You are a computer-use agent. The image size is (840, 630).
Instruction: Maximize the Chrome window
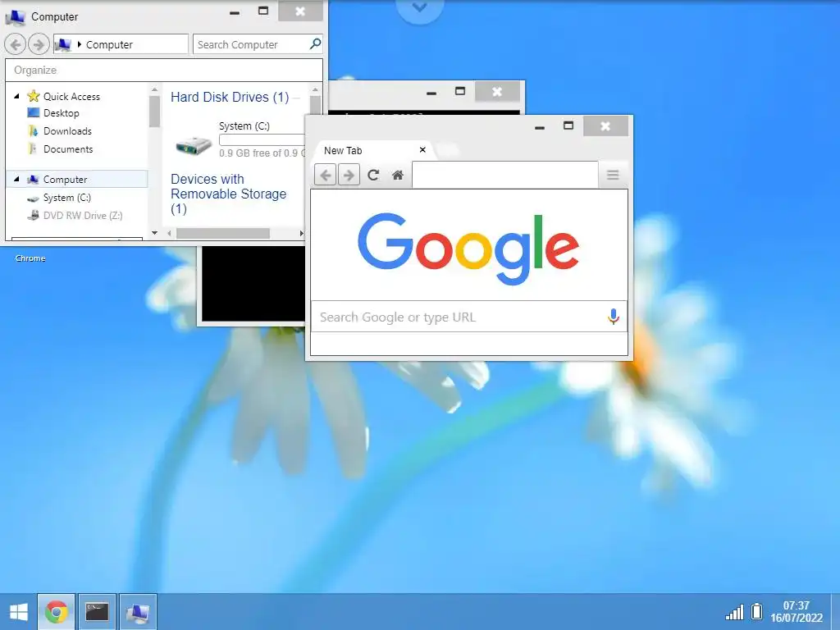pyautogui.click(x=568, y=126)
